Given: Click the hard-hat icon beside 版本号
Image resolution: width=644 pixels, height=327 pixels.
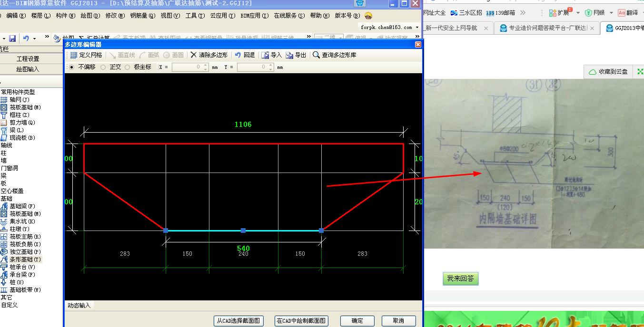Looking at the screenshot, I should [x=368, y=16].
